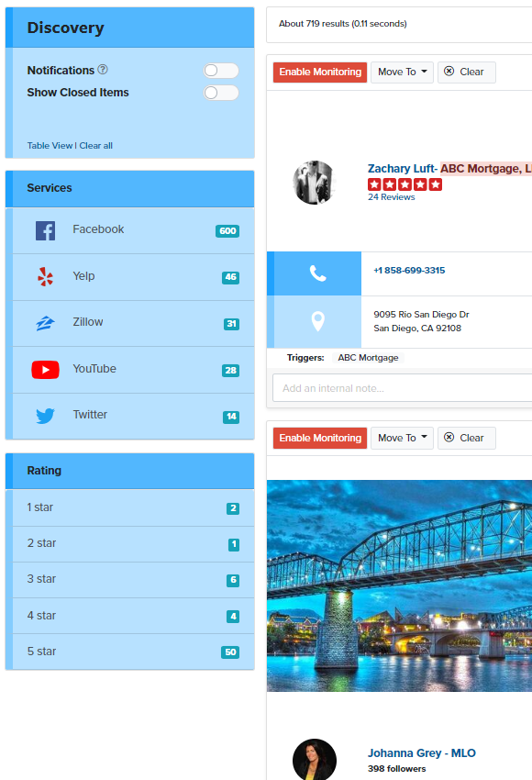Viewport: 532px width, 780px height.
Task: Choose the Zillow logo icon
Action: tap(45, 323)
